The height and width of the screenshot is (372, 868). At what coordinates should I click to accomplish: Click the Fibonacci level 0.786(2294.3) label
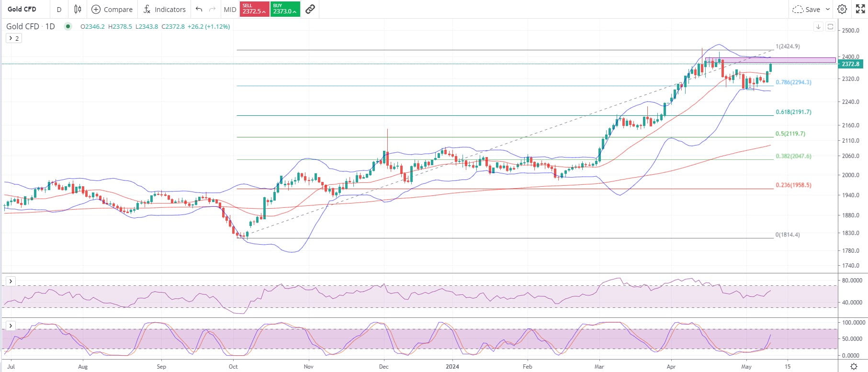[793, 82]
